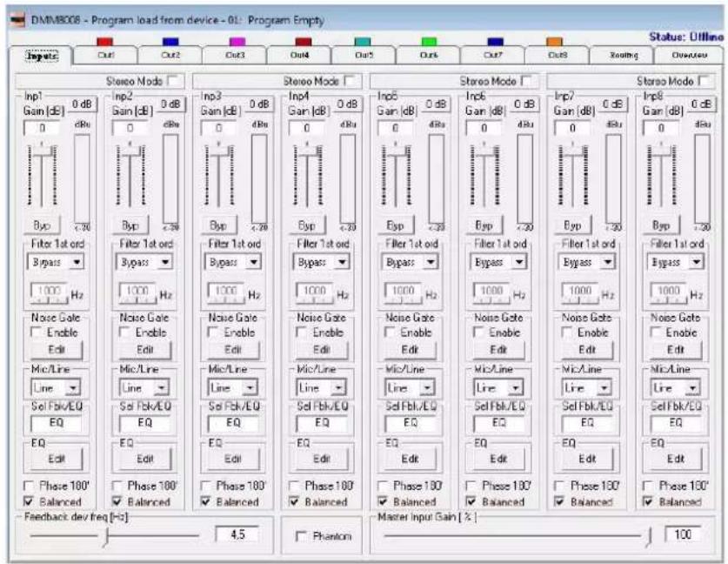The width and height of the screenshot is (728, 564).
Task: Open the EQ Edit button for Inp3
Action: [x=233, y=459]
